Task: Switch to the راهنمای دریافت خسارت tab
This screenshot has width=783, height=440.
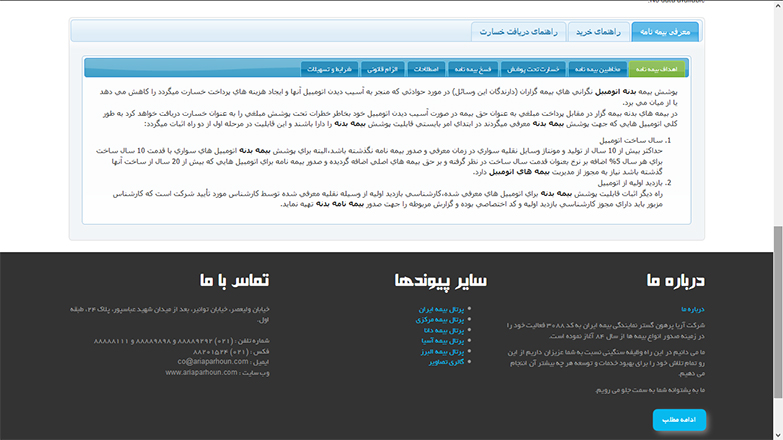Action: tap(518, 32)
